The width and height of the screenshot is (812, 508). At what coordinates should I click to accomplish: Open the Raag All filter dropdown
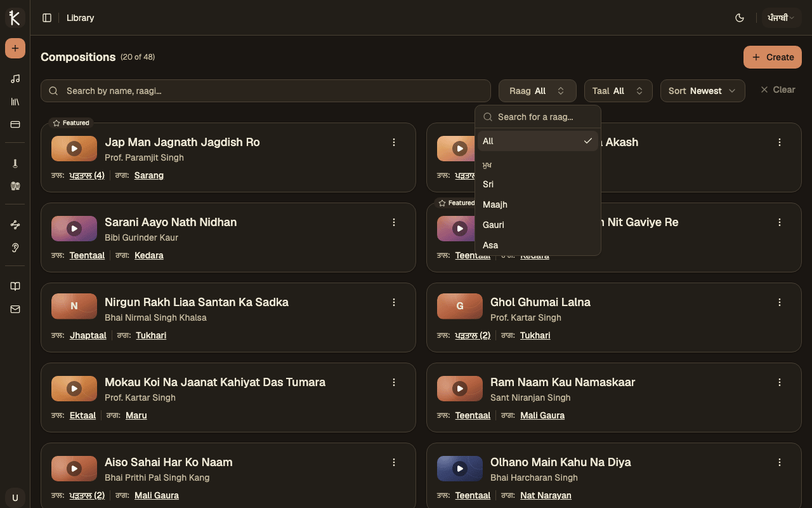pos(537,91)
